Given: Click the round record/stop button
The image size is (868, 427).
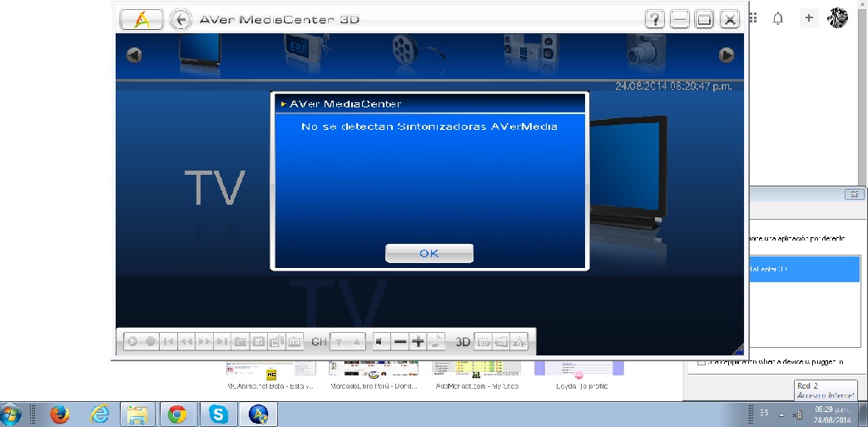Looking at the screenshot, I should click(151, 342).
